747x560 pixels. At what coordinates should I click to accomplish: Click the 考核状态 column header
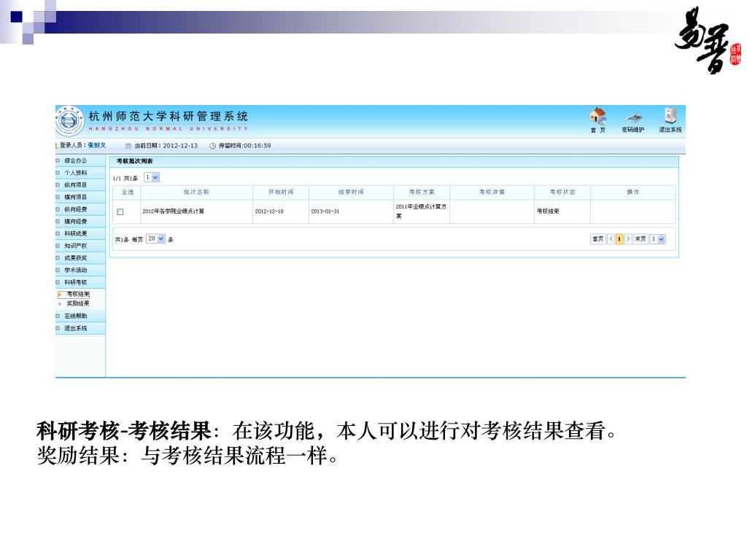562,192
